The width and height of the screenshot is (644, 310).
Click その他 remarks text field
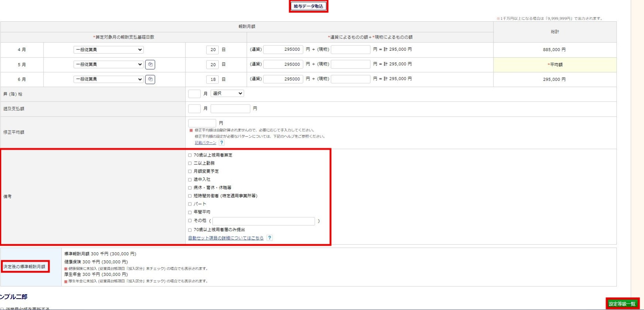[x=264, y=221]
